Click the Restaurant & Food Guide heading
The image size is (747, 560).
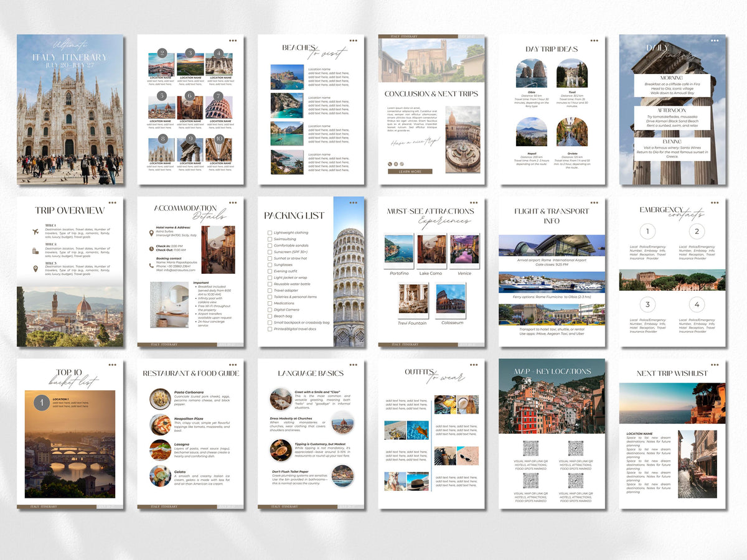coord(190,373)
